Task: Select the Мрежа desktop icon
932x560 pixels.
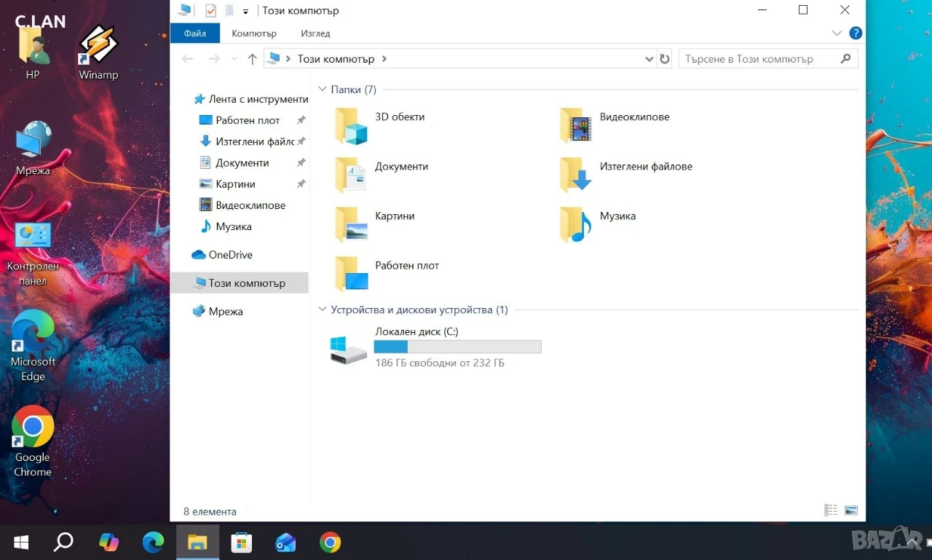Action: 33,149
